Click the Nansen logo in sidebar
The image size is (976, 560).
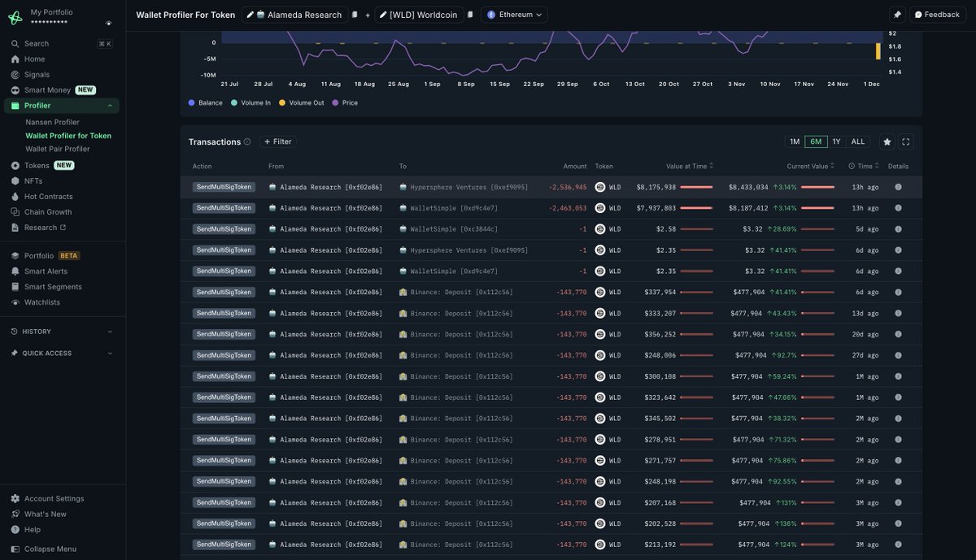(15, 17)
